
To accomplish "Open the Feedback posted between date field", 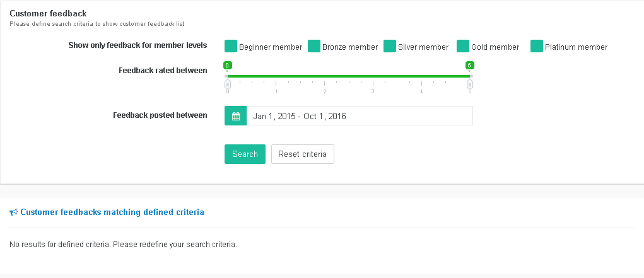I will [x=360, y=116].
